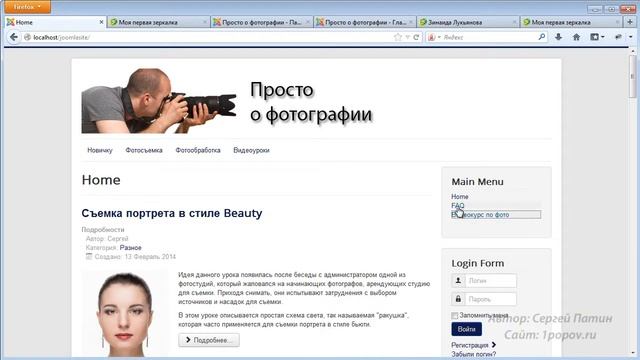Open the Видеоуроки menu item

tap(251, 150)
